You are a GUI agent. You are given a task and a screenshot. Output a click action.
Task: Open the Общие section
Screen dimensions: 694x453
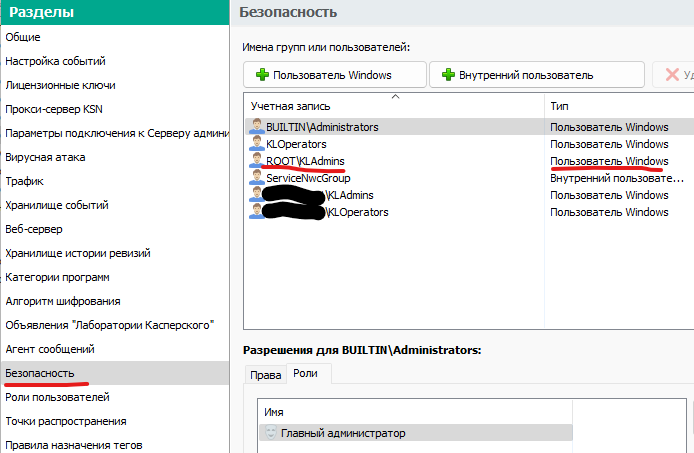23,37
